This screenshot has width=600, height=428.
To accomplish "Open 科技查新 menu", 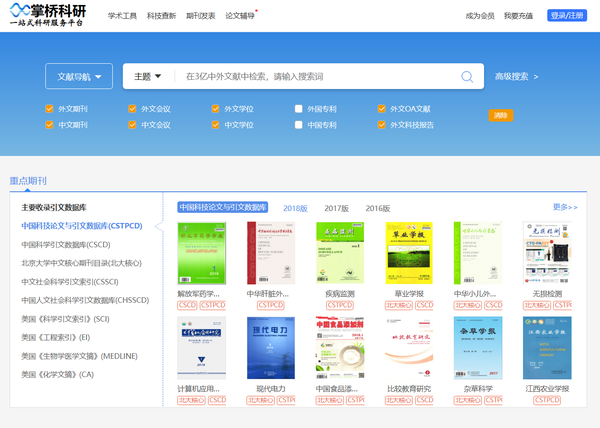I will click(161, 16).
